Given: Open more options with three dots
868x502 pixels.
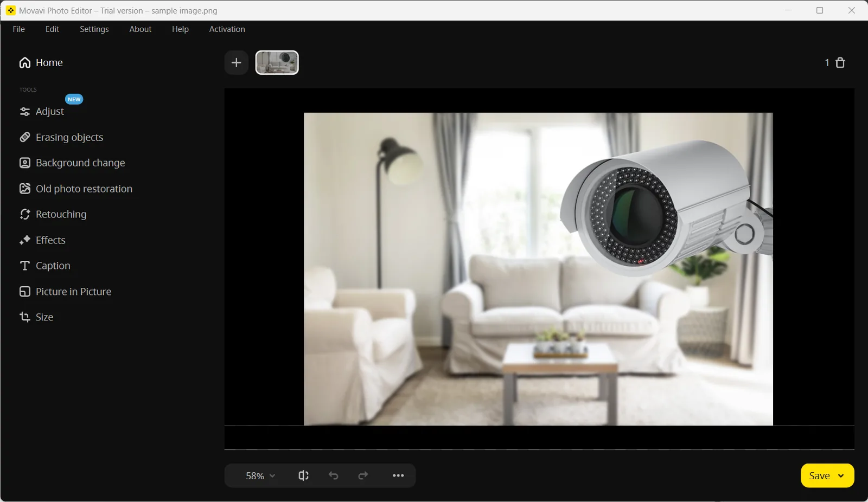Looking at the screenshot, I should point(398,475).
